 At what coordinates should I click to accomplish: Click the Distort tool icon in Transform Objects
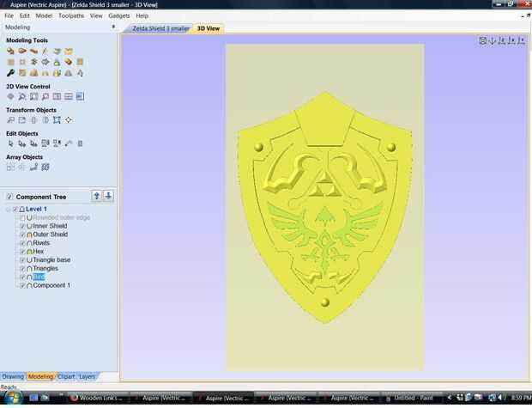tap(57, 120)
